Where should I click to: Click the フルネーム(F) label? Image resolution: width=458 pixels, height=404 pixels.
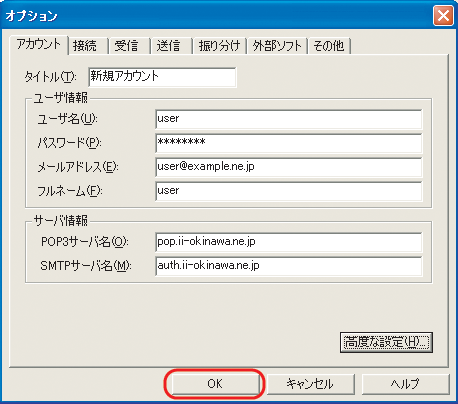pyautogui.click(x=70, y=191)
